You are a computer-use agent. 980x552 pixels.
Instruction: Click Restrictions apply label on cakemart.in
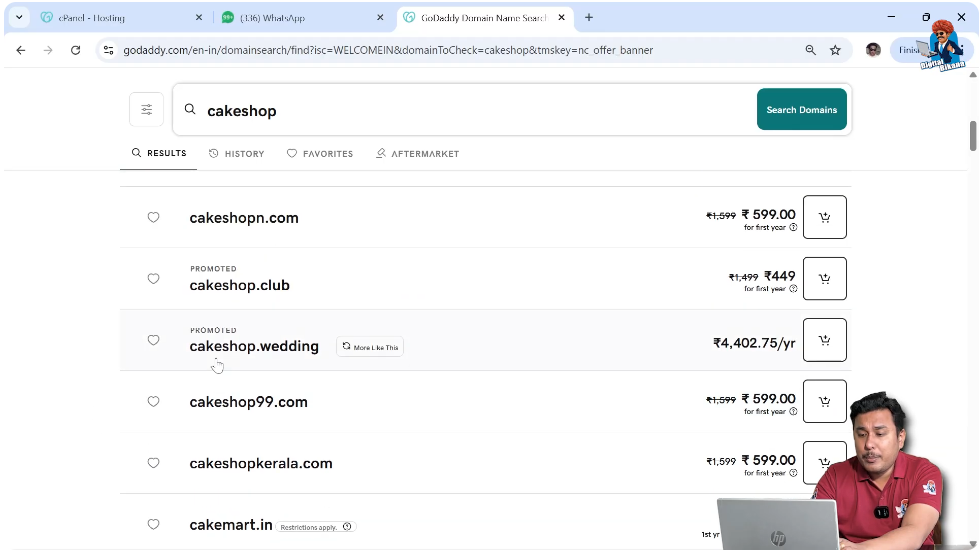[x=309, y=527]
